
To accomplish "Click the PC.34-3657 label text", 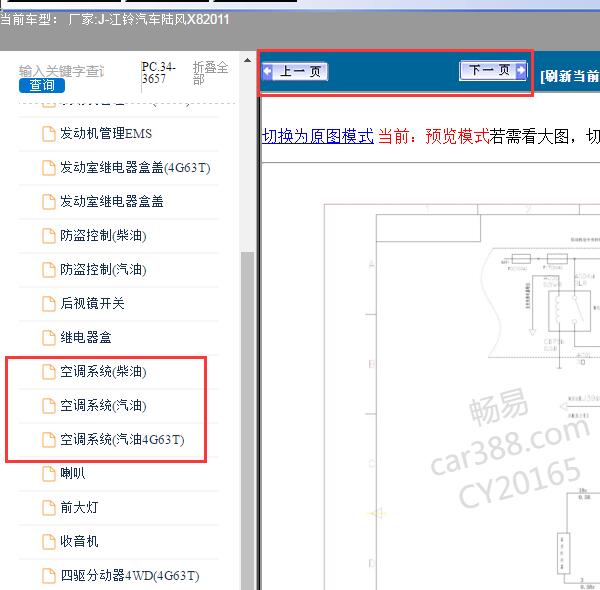I will tap(158, 73).
